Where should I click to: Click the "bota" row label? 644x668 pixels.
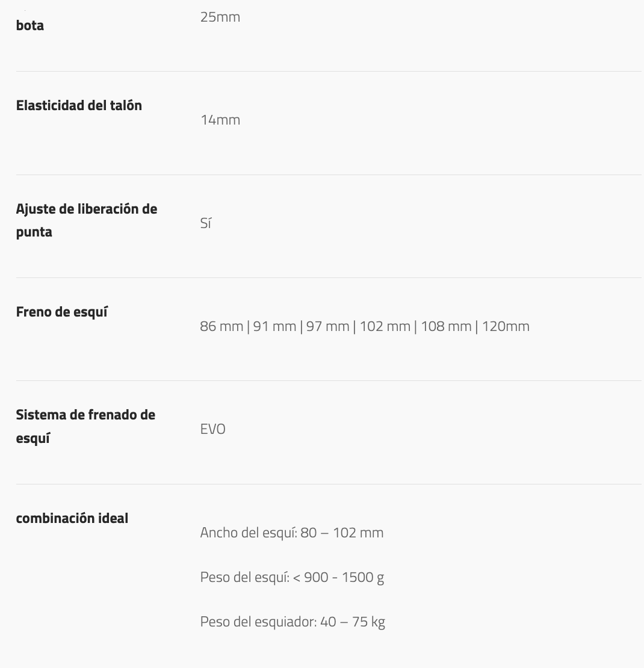point(30,26)
